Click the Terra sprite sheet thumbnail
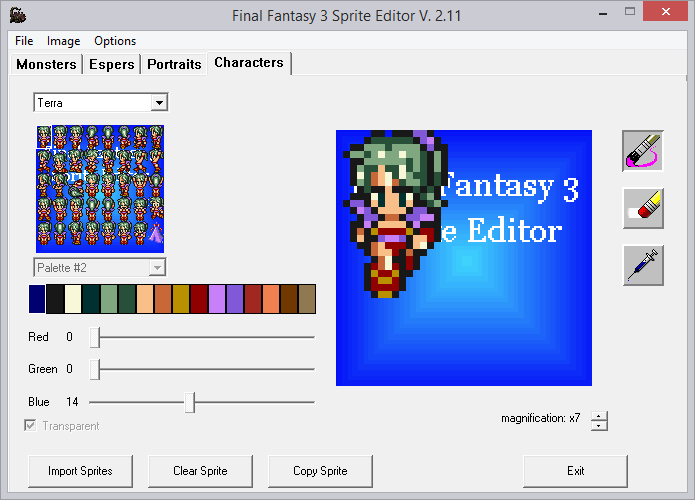Image resolution: width=695 pixels, height=500 pixels. [x=100, y=189]
